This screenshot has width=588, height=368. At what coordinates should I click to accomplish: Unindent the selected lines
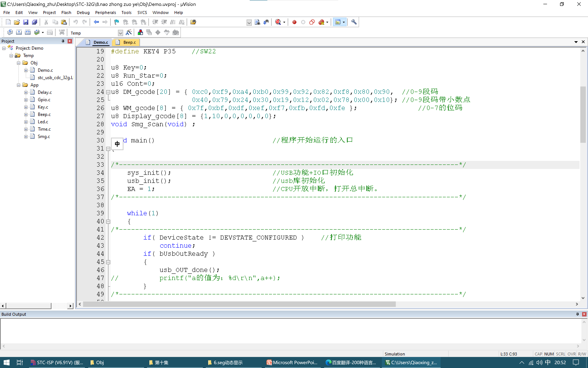tap(164, 22)
